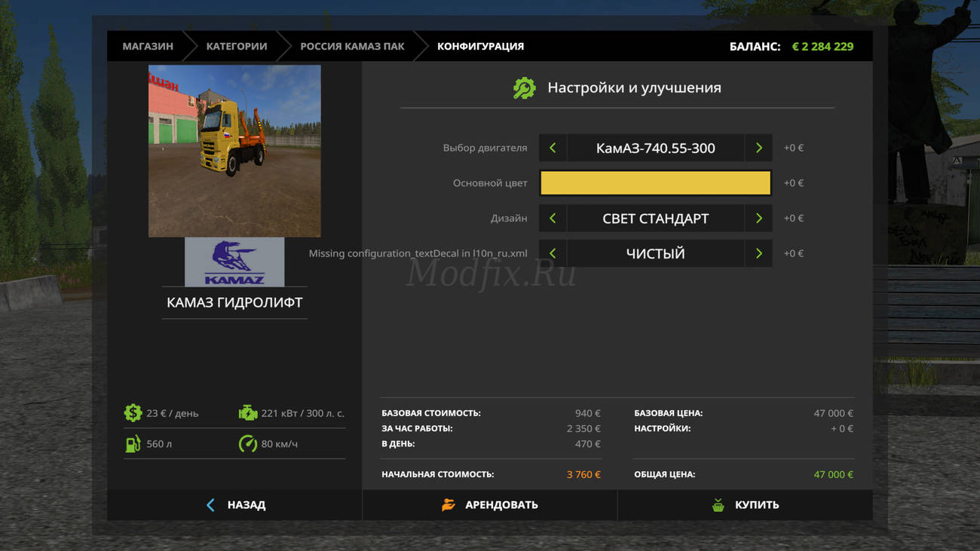980x551 pixels.
Task: Select next engine option
Action: point(758,148)
